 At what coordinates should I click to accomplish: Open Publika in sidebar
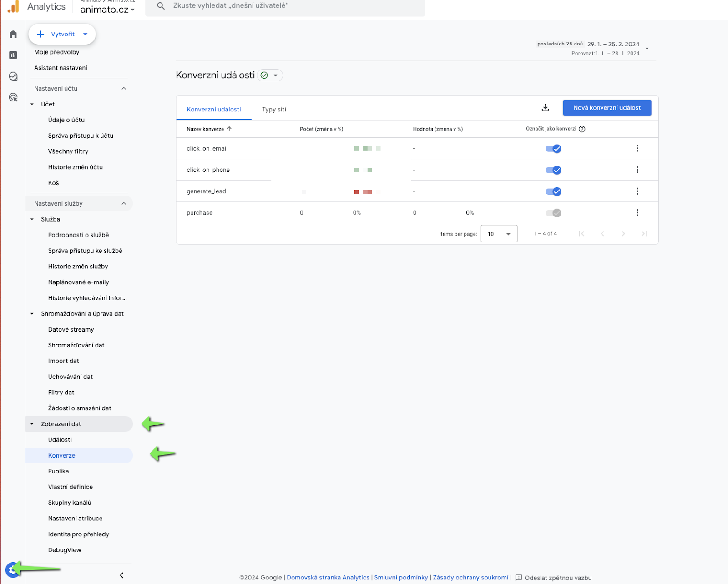coord(59,471)
